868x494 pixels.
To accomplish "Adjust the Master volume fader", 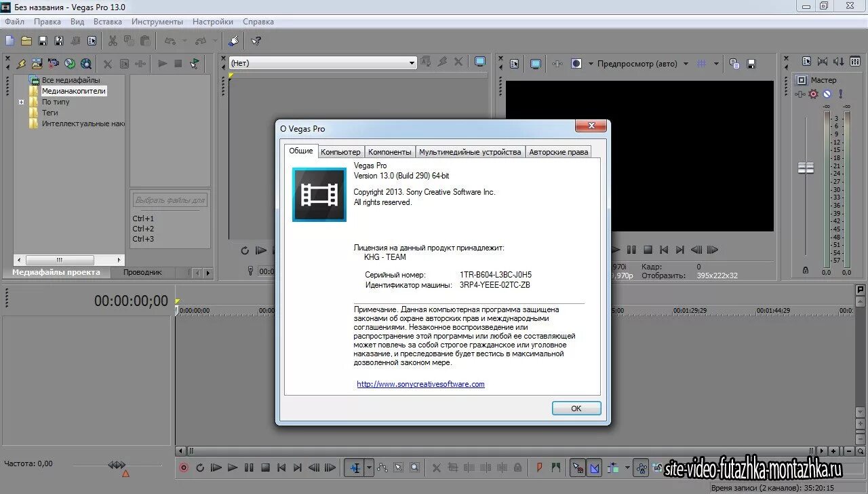I will tap(806, 168).
